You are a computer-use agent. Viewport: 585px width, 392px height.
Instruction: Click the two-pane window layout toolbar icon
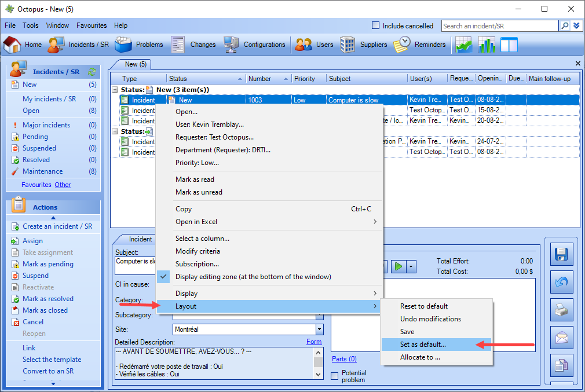509,45
